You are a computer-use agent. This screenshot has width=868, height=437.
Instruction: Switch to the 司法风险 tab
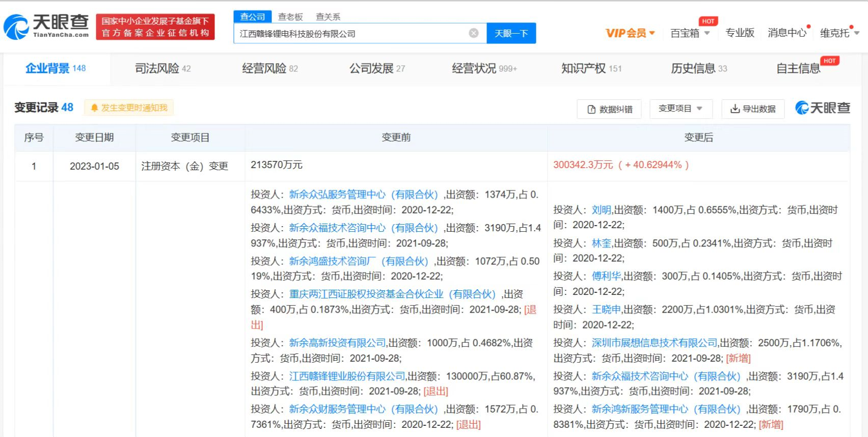click(x=162, y=68)
